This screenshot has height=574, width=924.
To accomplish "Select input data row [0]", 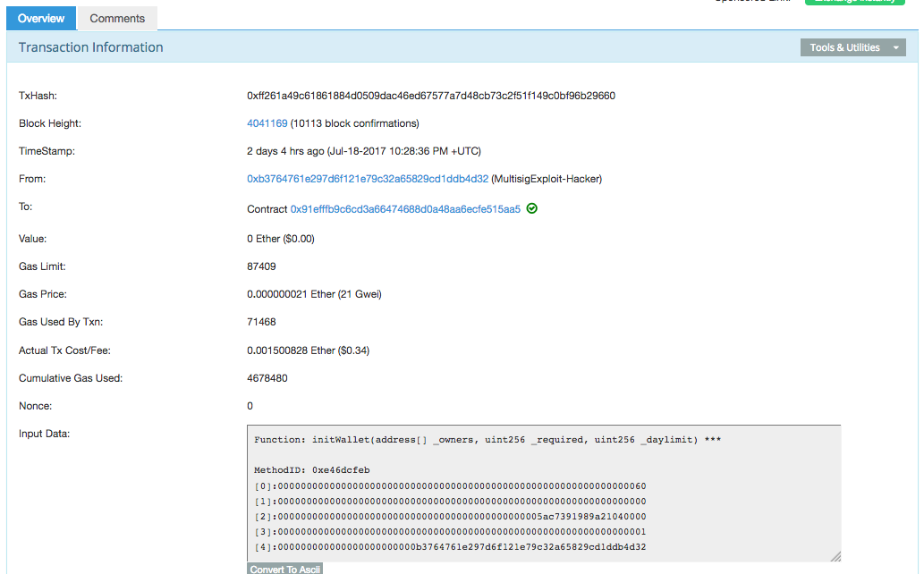I will point(450,486).
